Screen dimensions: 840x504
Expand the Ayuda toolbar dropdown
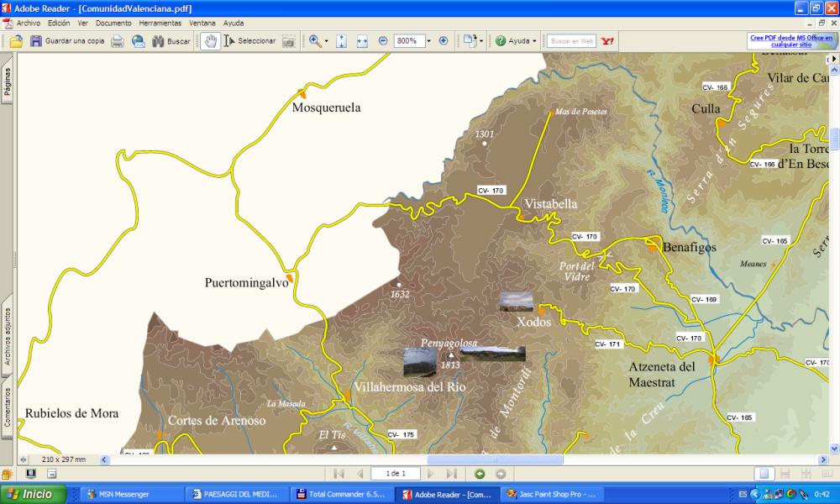point(534,40)
